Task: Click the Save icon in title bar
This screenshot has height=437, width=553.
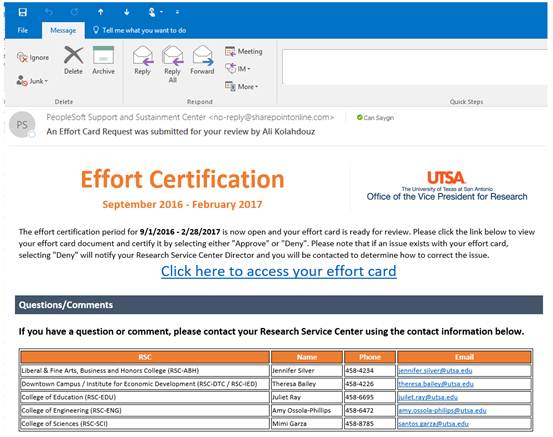Action: point(23,12)
